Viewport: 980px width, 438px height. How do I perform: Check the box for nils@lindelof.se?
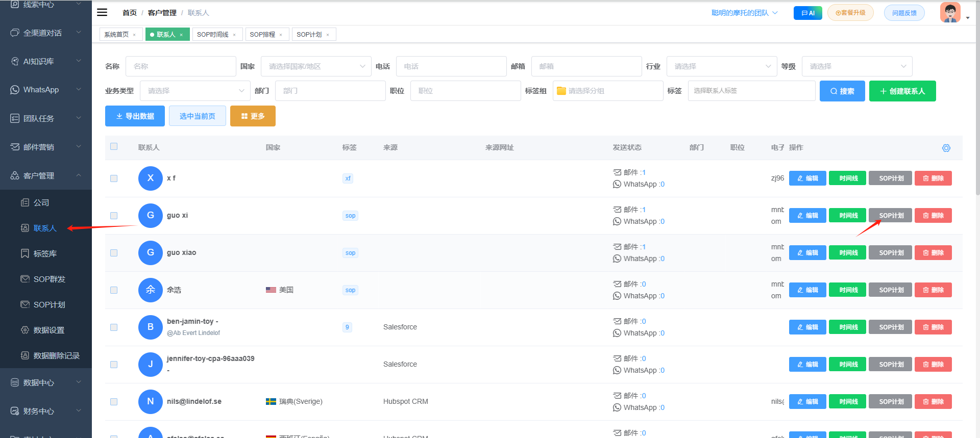114,402
